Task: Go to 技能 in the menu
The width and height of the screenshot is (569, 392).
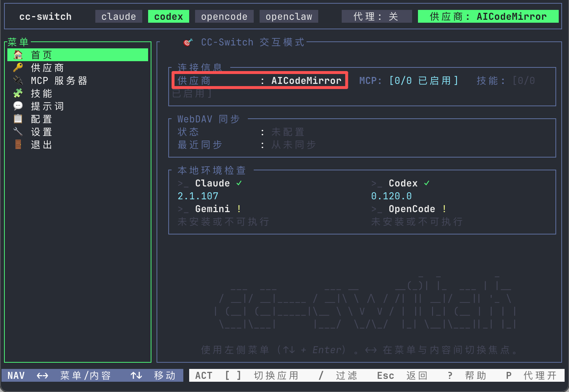Action: (x=78, y=93)
